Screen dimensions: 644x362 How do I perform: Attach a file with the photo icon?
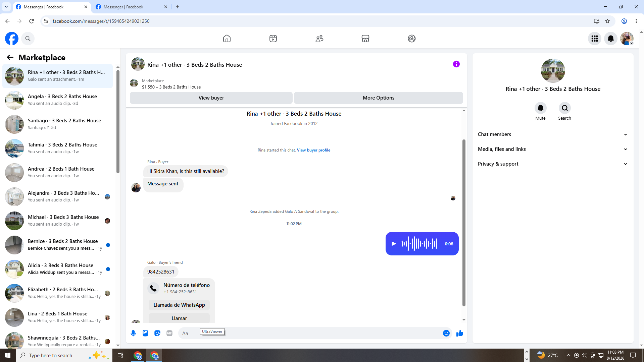click(145, 333)
